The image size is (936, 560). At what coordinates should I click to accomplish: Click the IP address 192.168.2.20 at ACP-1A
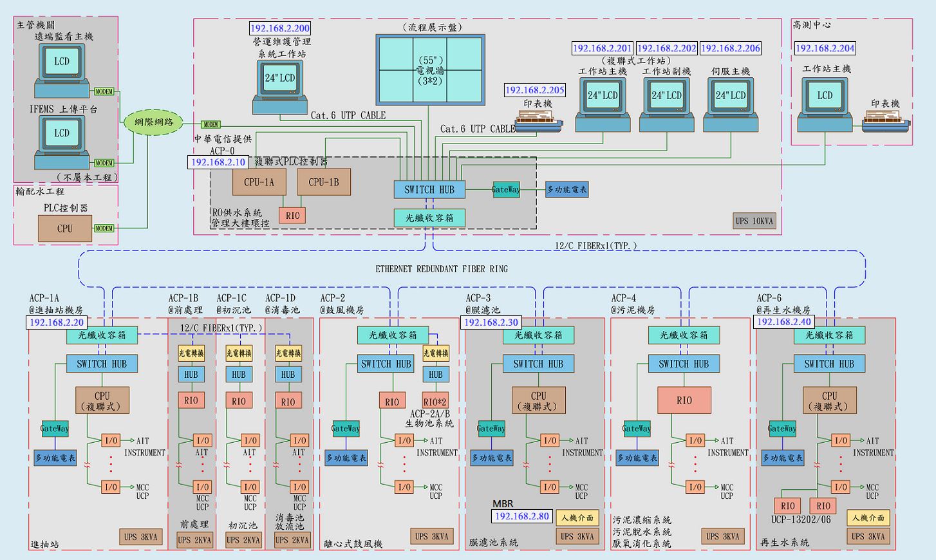coord(57,322)
